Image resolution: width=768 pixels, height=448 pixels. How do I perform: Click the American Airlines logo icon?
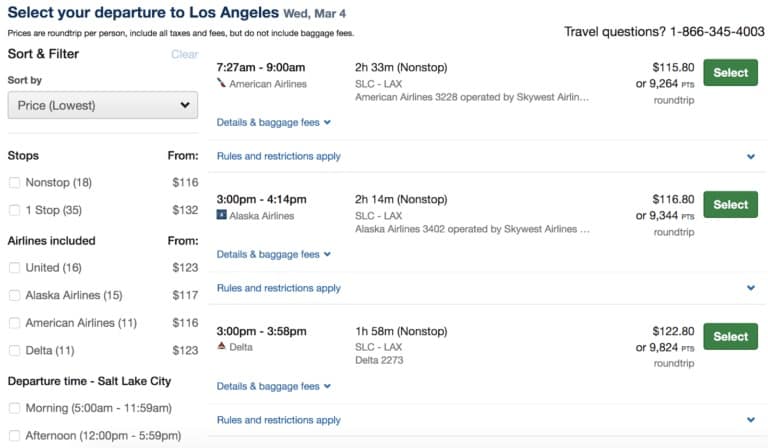tap(221, 83)
